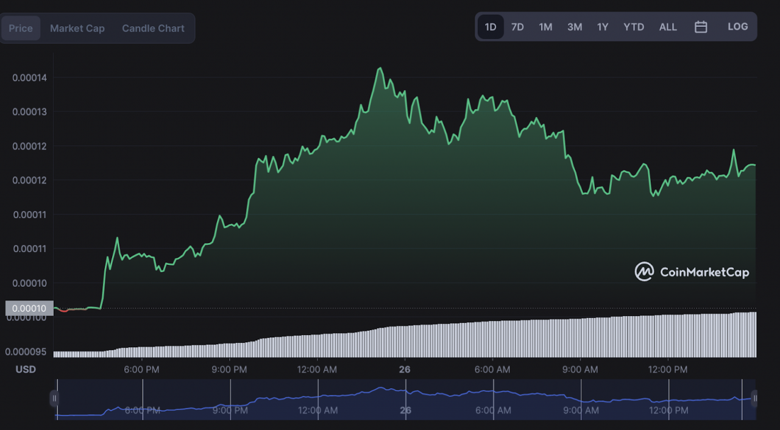Click the 0.00010 current price label
The image size is (780, 430).
click(x=27, y=308)
